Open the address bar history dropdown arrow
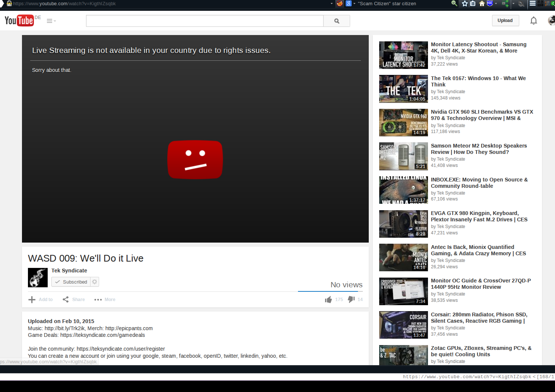The width and height of the screenshot is (555, 392). coord(332,3)
